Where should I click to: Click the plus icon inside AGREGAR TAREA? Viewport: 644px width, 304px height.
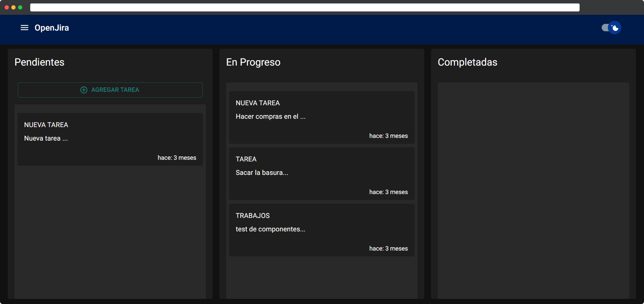click(83, 90)
